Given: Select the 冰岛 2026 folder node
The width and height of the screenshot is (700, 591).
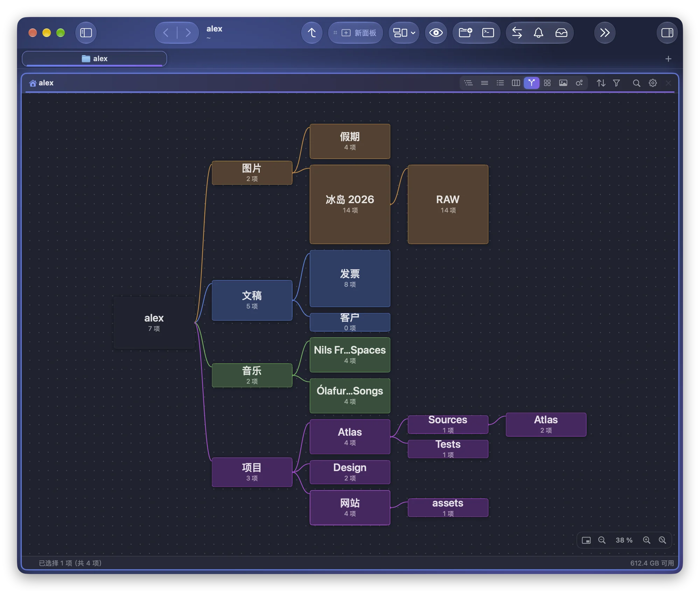Looking at the screenshot, I should [x=350, y=204].
